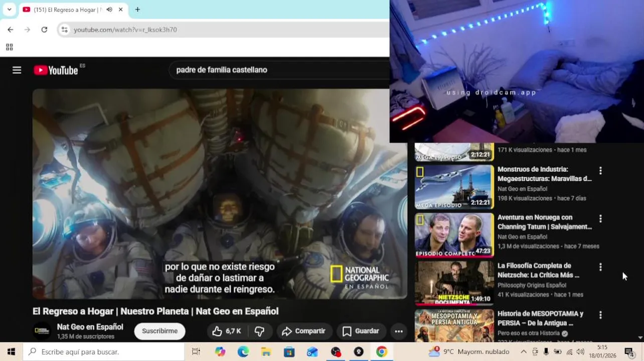Open Nat Geo en Español channel avatar

click(42, 331)
